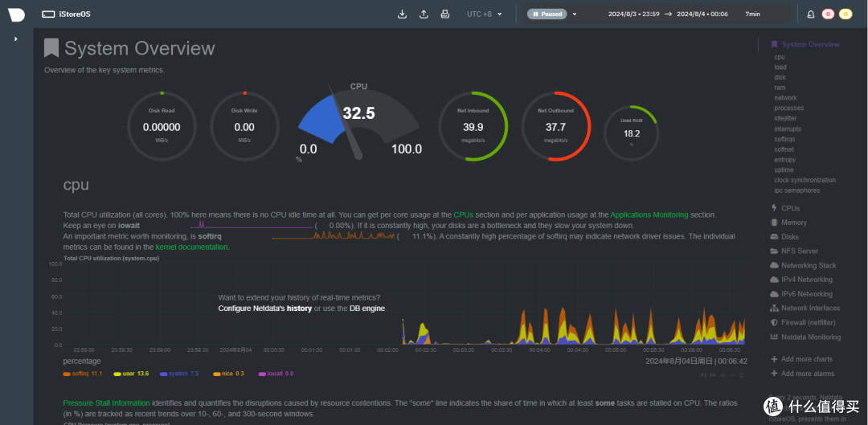868x425 pixels.
Task: Click the Netdata logo in top-left corner
Action: 16,14
